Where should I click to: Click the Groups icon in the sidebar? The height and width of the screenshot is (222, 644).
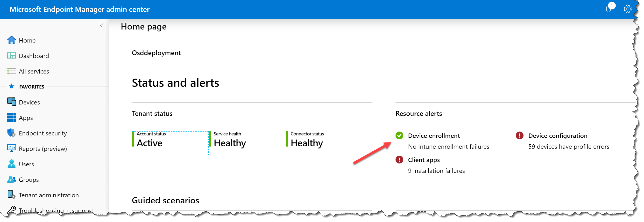click(x=11, y=179)
